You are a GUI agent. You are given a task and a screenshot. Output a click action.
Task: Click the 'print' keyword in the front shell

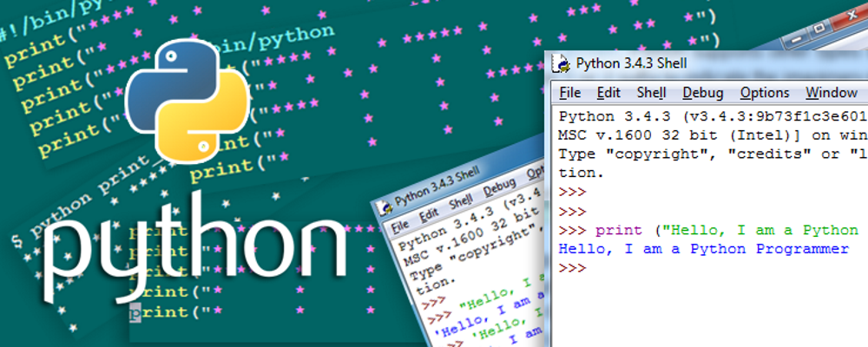pos(618,230)
